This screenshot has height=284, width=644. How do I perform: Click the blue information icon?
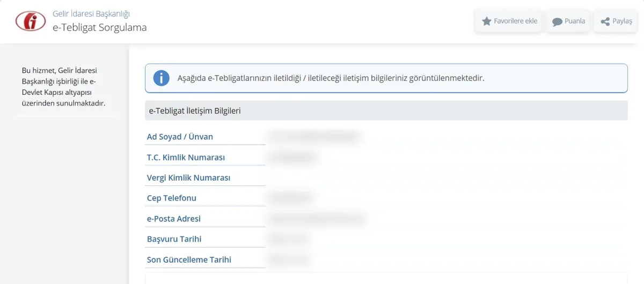click(x=161, y=78)
